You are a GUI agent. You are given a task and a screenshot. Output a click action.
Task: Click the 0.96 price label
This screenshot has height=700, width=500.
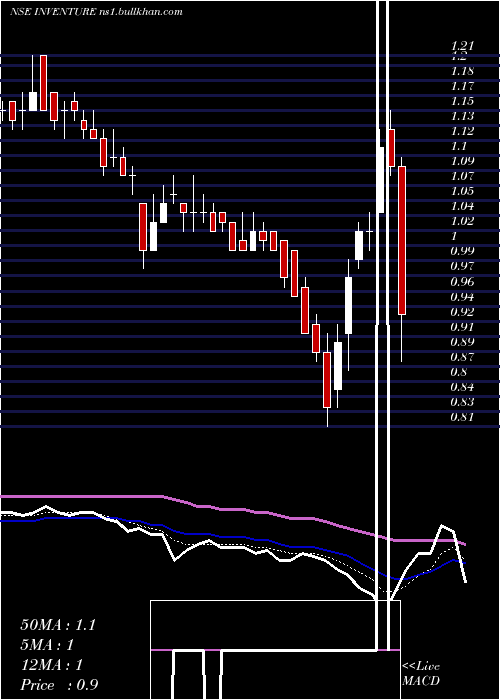462,281
